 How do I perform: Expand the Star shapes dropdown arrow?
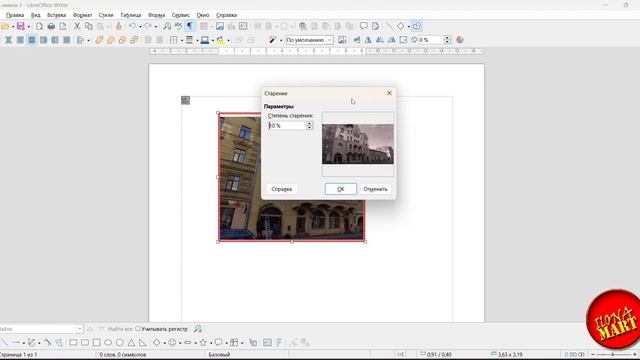pos(211,343)
